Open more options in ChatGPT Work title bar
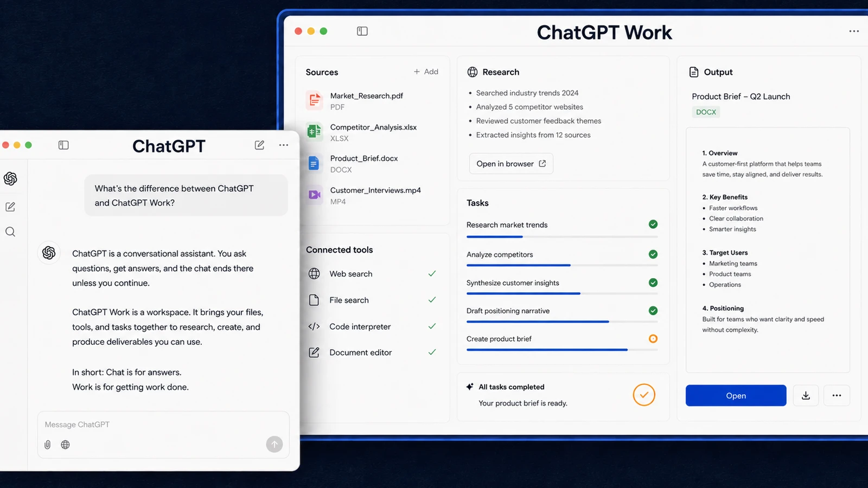This screenshot has width=868, height=488. pyautogui.click(x=854, y=31)
